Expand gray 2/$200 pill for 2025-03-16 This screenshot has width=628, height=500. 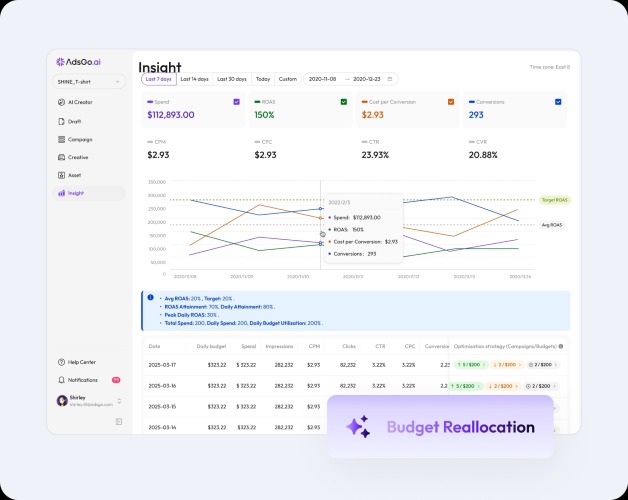(x=541, y=386)
